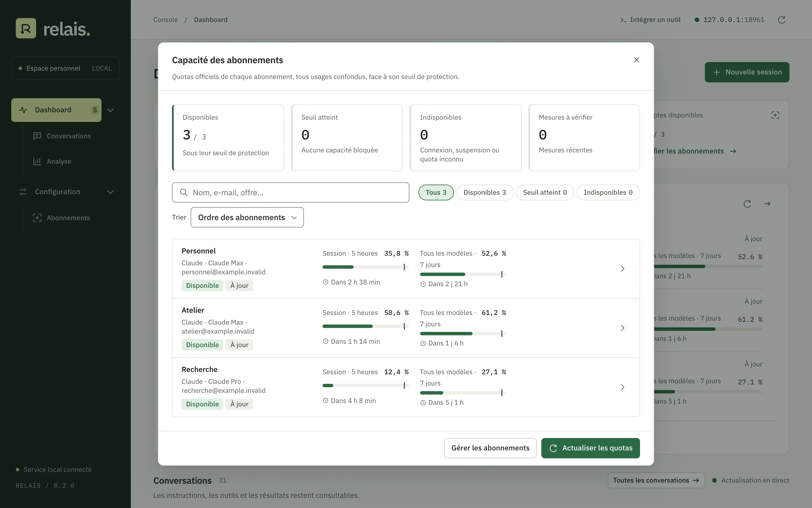Click Gérer les abonnements button
The image size is (812, 508).
pyautogui.click(x=490, y=448)
